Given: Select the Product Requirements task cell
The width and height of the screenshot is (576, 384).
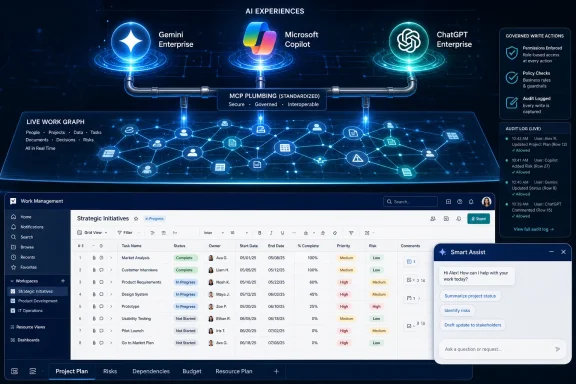Looking at the screenshot, I should pos(141,282).
